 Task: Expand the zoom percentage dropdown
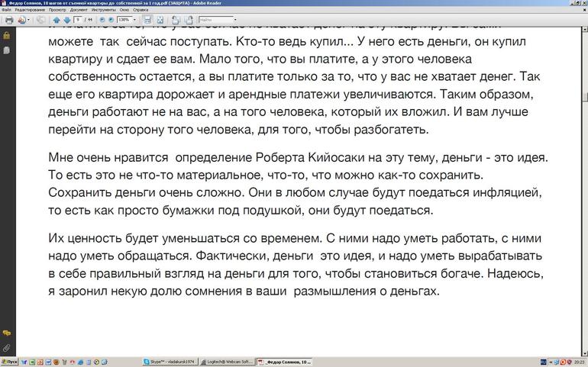tap(136, 20)
